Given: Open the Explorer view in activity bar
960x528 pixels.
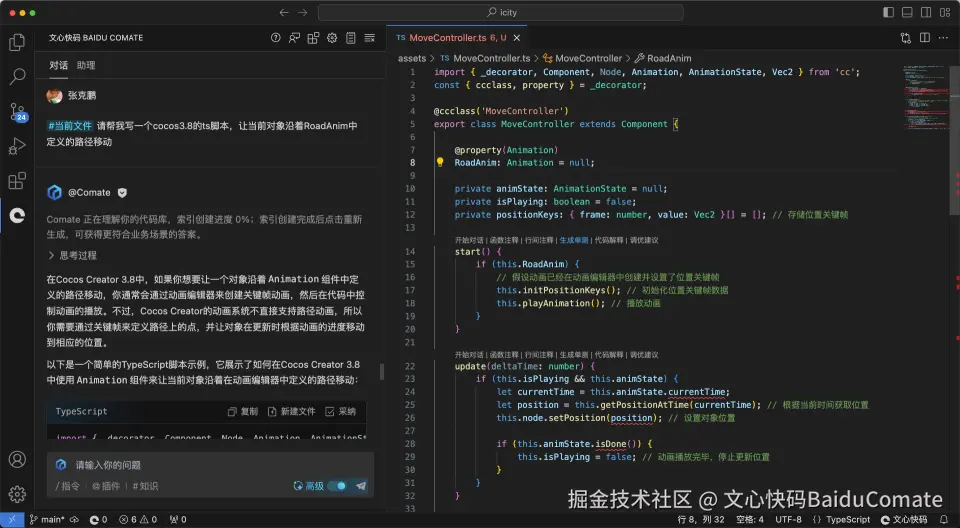Looking at the screenshot, I should [x=17, y=42].
